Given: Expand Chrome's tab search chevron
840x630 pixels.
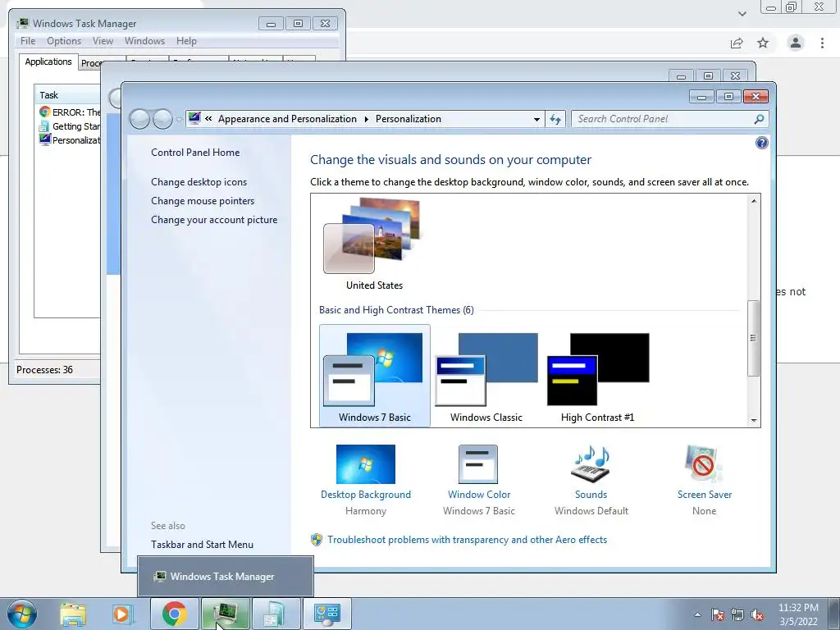Looking at the screenshot, I should pyautogui.click(x=742, y=13).
